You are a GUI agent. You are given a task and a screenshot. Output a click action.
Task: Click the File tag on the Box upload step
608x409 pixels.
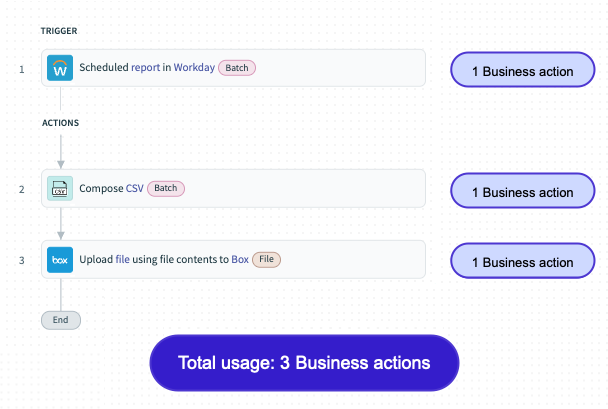point(266,259)
